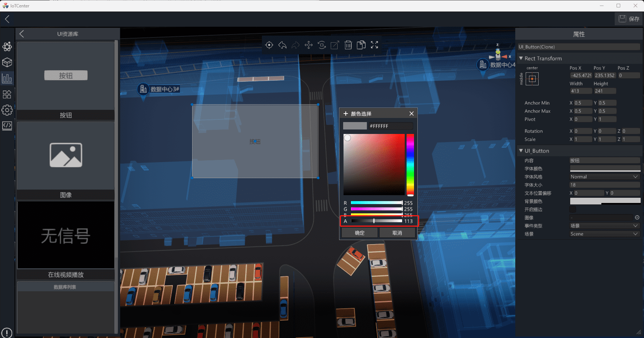Image resolution: width=644 pixels, height=338 pixels.
Task: Click the R red channel slider
Action: pos(377,203)
